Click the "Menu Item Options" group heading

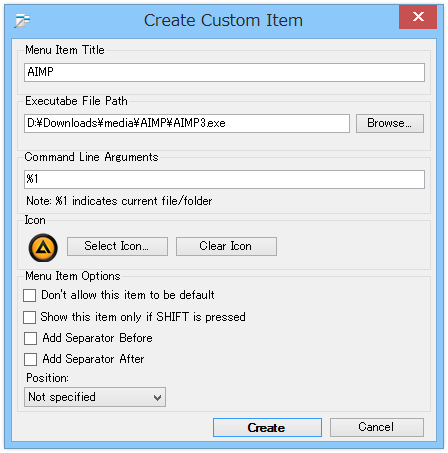73,276
